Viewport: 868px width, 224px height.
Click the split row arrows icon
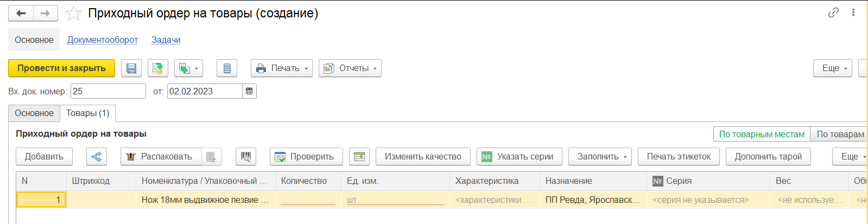(97, 157)
